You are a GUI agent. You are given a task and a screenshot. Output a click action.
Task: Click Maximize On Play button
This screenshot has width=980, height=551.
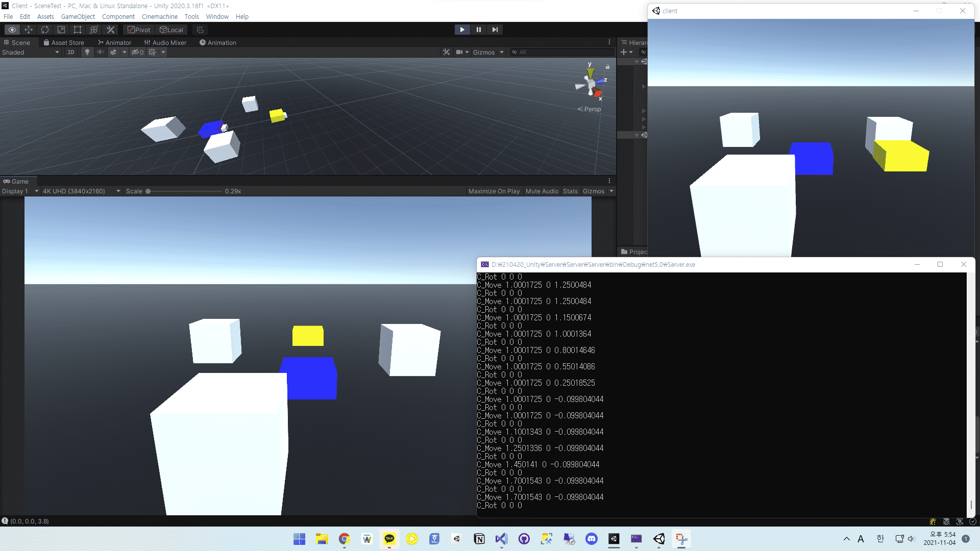(x=494, y=191)
